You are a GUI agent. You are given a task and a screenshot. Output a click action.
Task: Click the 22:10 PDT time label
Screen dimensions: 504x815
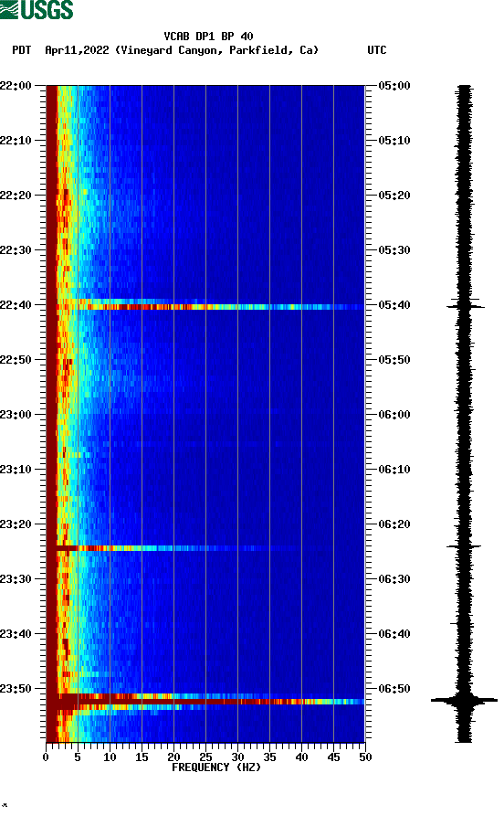pyautogui.click(x=16, y=141)
